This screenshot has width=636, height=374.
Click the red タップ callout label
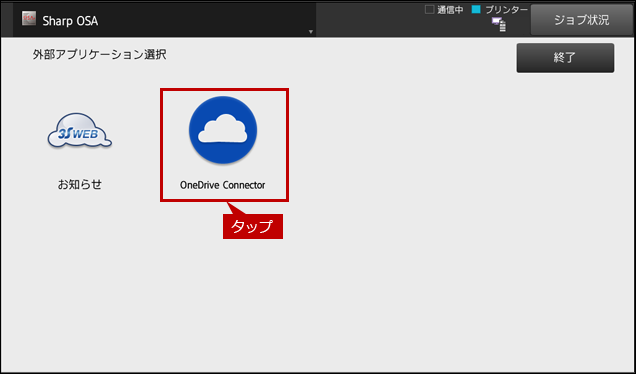point(253,226)
